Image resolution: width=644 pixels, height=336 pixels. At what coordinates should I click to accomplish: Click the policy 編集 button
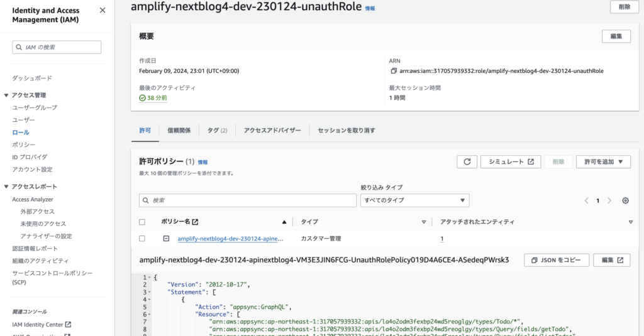tap(612, 260)
